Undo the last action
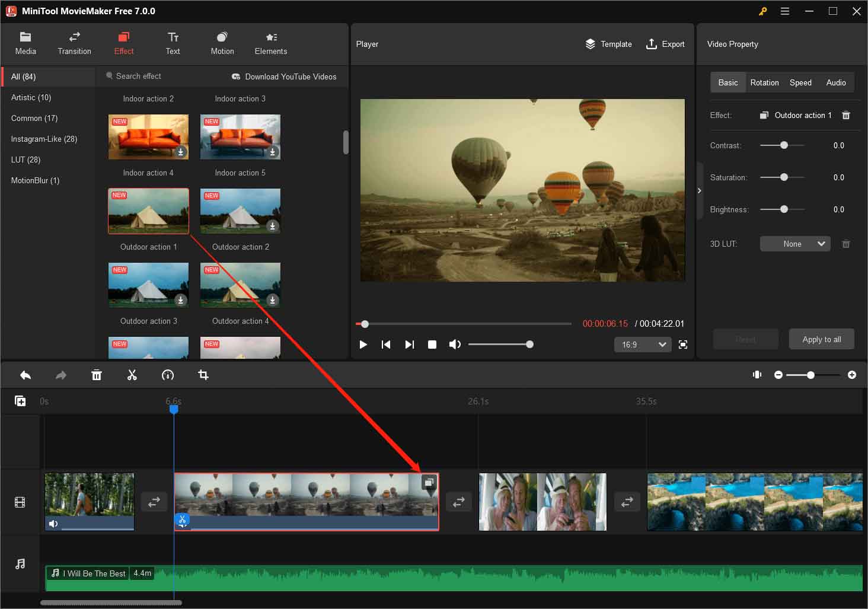The height and width of the screenshot is (609, 868). [x=25, y=375]
